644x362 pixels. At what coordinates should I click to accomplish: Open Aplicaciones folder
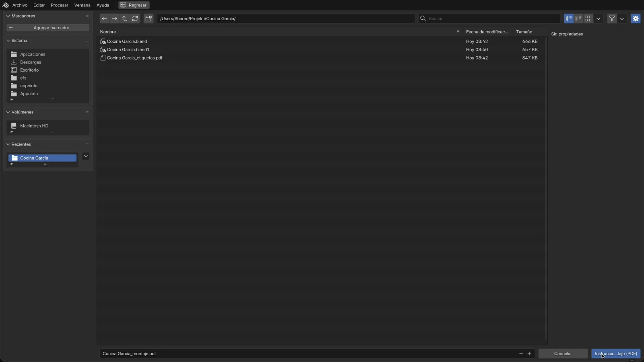pos(47,54)
